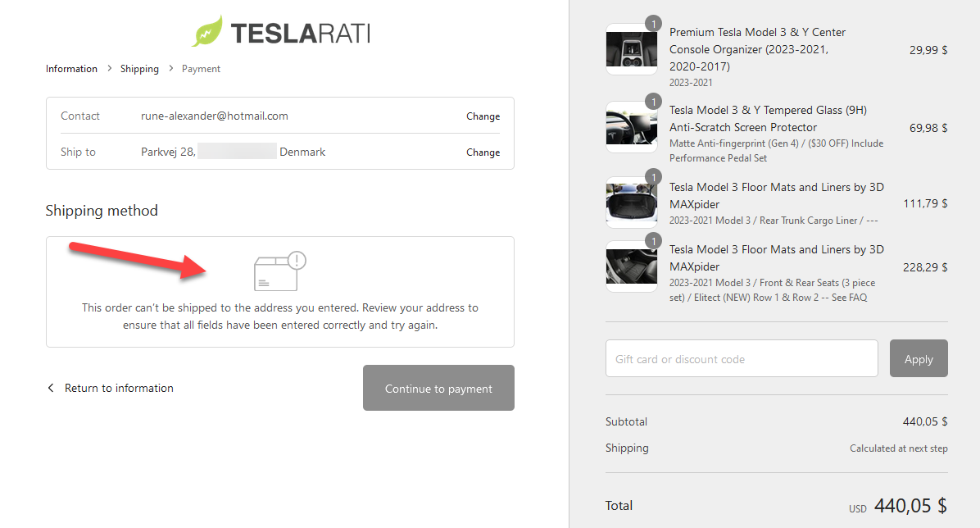This screenshot has width=980, height=528.
Task: Click the Shipping label in order summary
Action: 627,448
